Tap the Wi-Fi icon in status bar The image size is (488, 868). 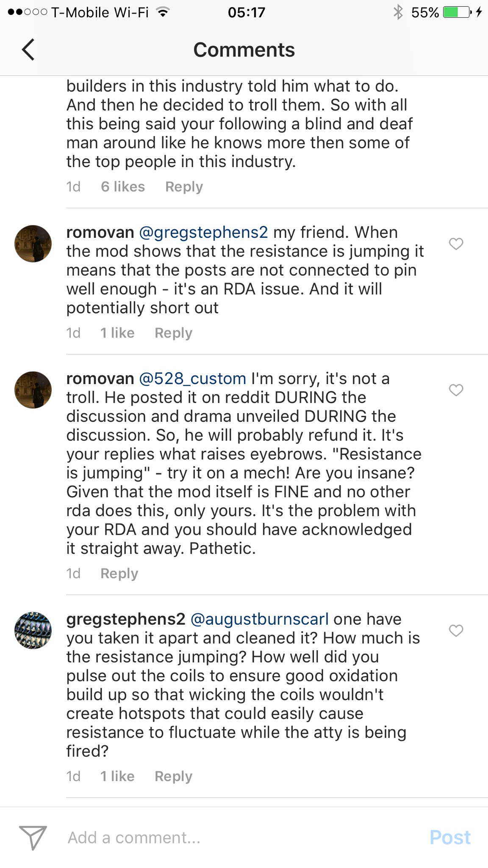[163, 12]
